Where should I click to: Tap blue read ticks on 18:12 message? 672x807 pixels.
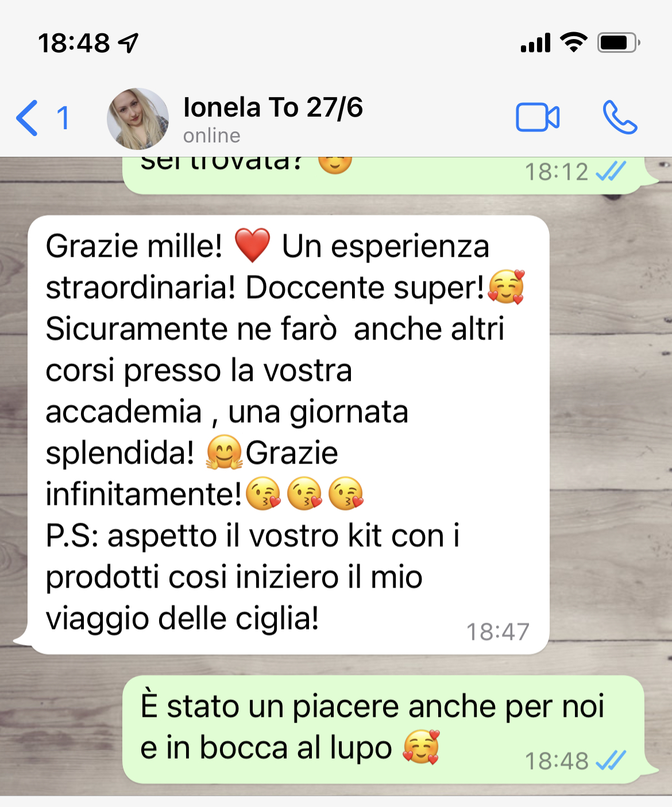611,171
